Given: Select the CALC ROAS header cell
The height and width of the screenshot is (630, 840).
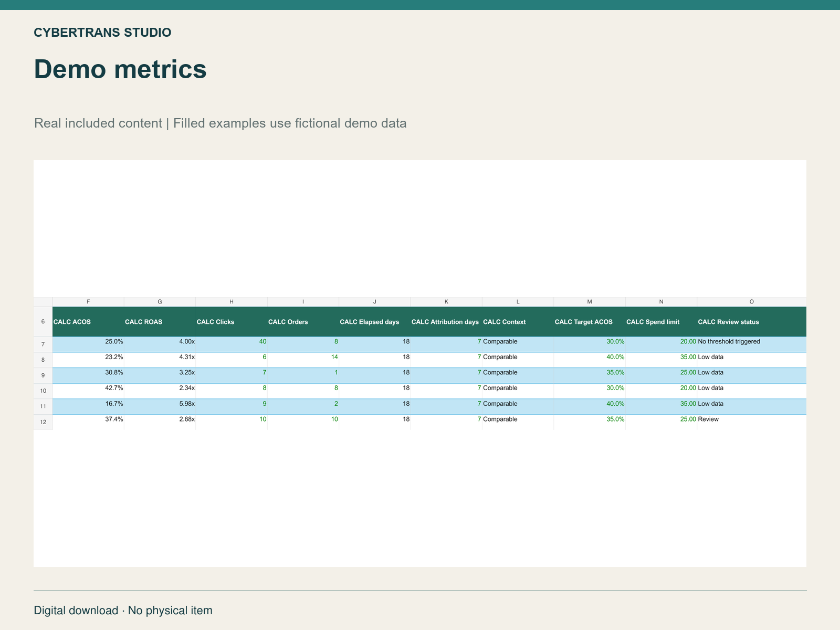Looking at the screenshot, I should point(160,322).
